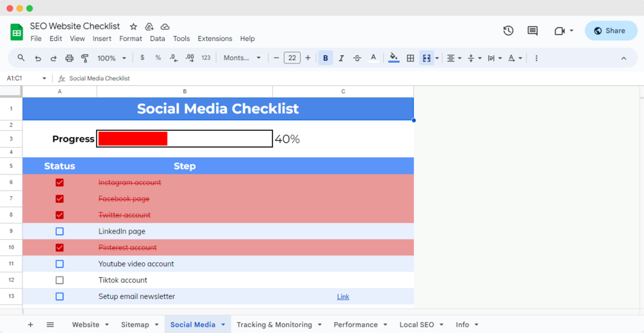644x333 pixels.
Task: Follow the Link in newsletter row
Action: coord(343,297)
